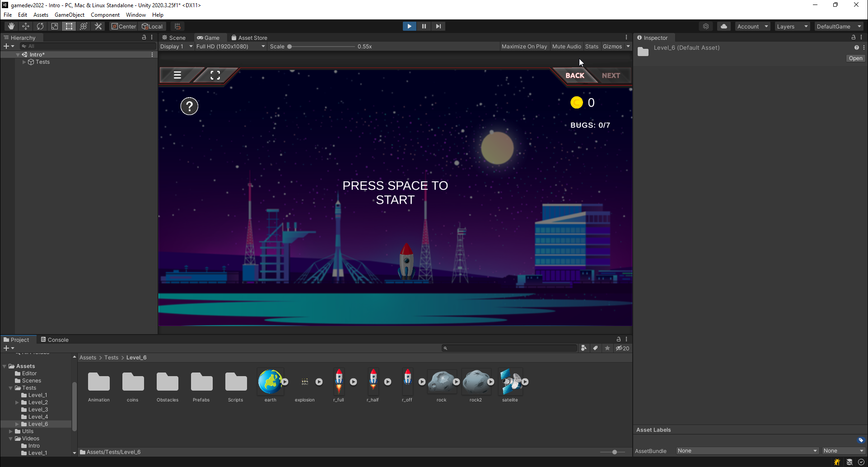This screenshot has width=868, height=467.
Task: Select the Level_3 folder in tree
Action: coord(38,410)
